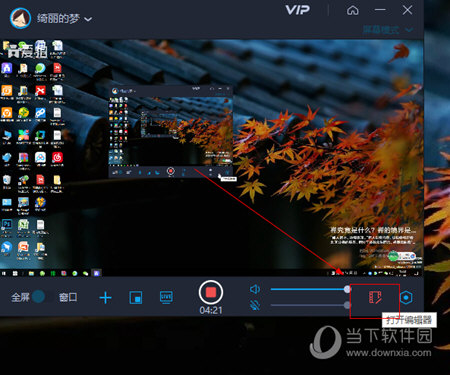Go to the home page icon
Screen dimensions: 450x375
pyautogui.click(x=353, y=11)
